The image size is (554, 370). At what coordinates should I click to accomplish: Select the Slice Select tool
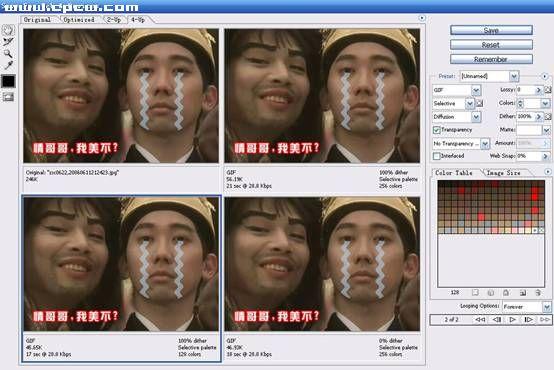(x=8, y=42)
